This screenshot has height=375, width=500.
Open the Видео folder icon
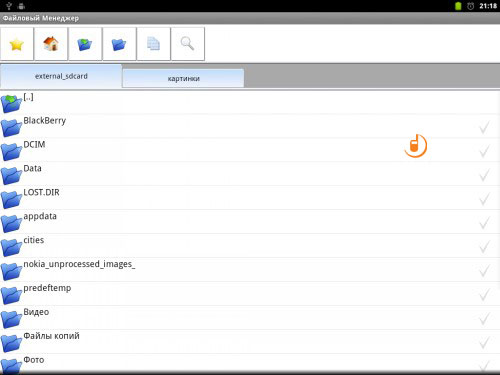tap(11, 320)
